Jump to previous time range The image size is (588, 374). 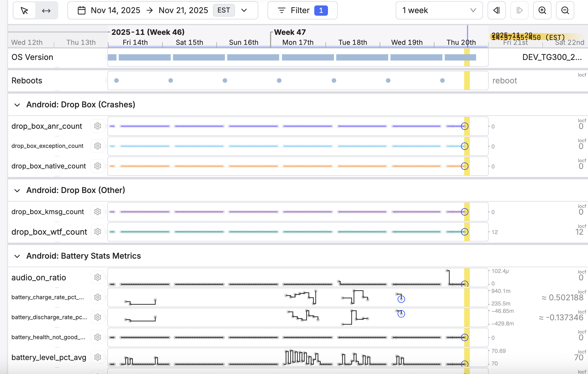(x=496, y=11)
